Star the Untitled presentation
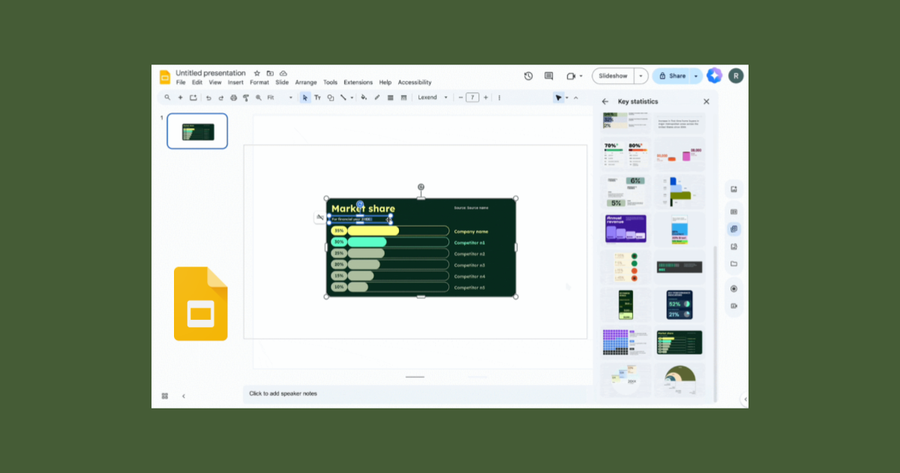 coord(257,73)
